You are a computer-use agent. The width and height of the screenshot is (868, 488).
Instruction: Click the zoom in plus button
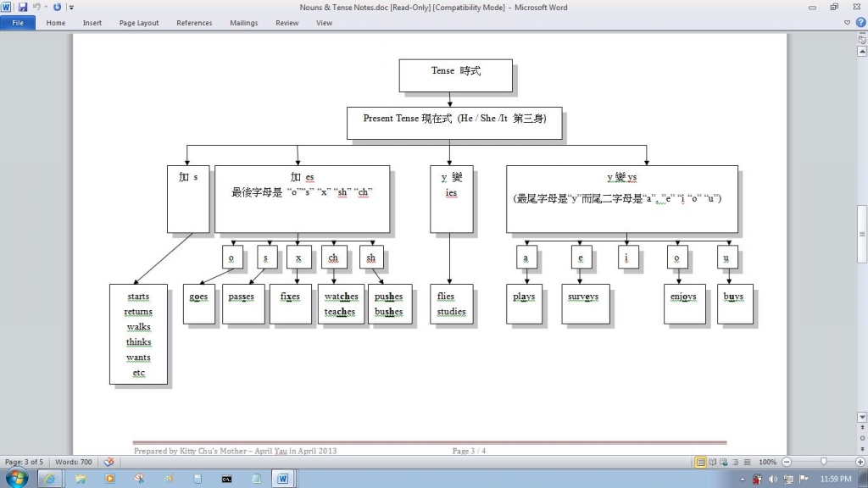pyautogui.click(x=860, y=462)
